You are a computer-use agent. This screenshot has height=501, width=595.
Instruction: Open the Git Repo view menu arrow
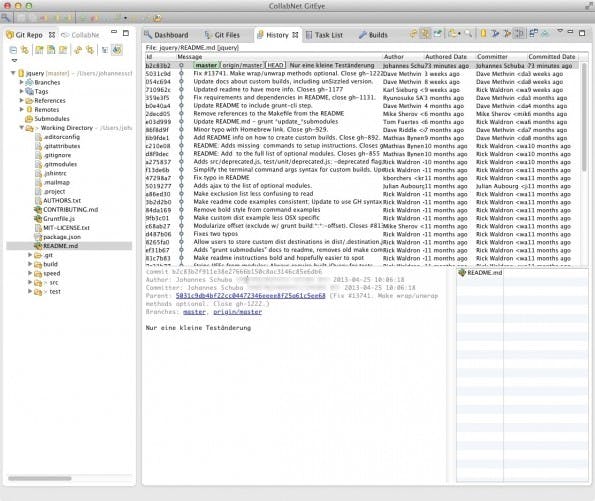tap(14, 60)
